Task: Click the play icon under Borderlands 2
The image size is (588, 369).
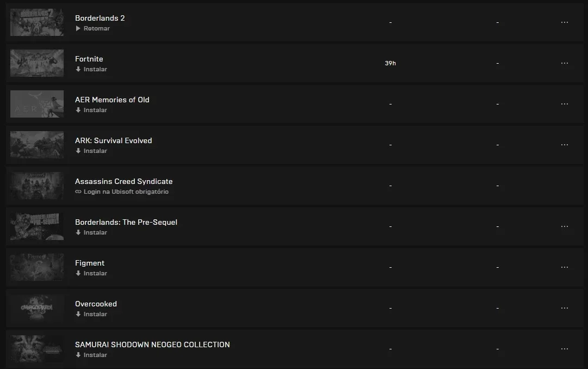Action: tap(78, 28)
